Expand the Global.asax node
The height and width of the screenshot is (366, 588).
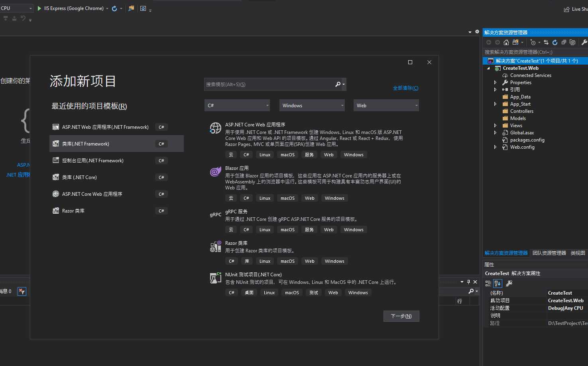coord(496,133)
